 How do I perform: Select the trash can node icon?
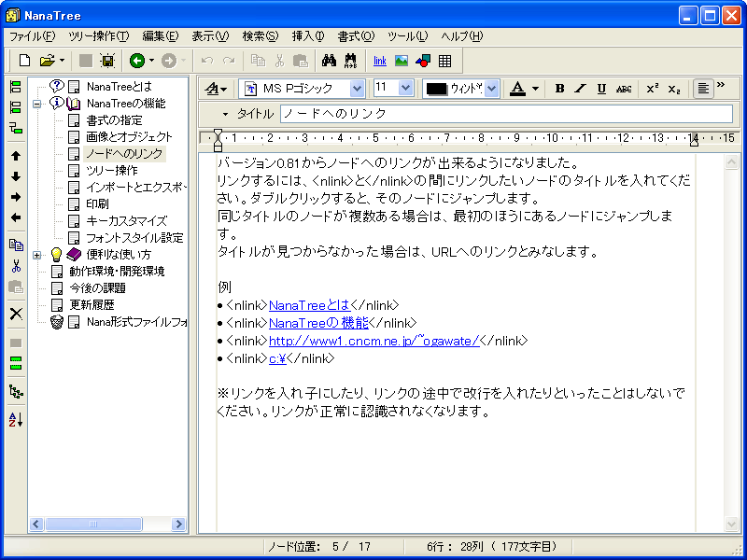tap(57, 322)
